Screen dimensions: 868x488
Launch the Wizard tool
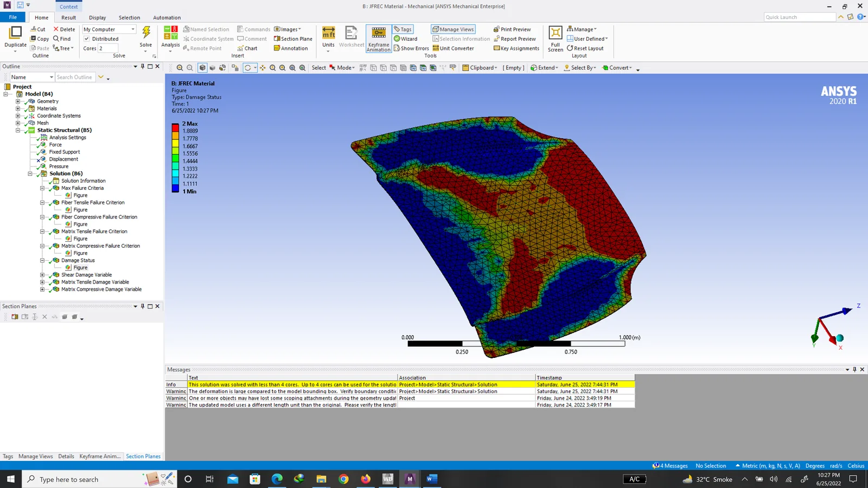pyautogui.click(x=405, y=39)
